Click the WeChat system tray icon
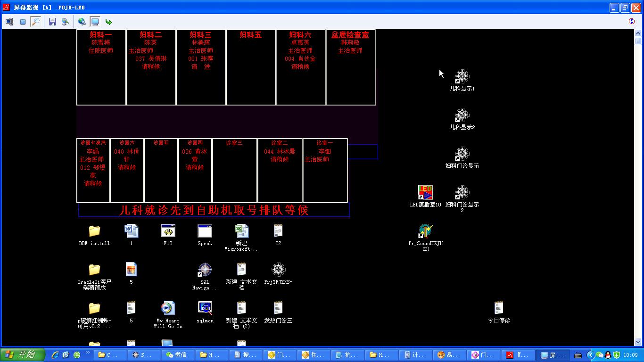The image size is (644, 362). pos(600,355)
